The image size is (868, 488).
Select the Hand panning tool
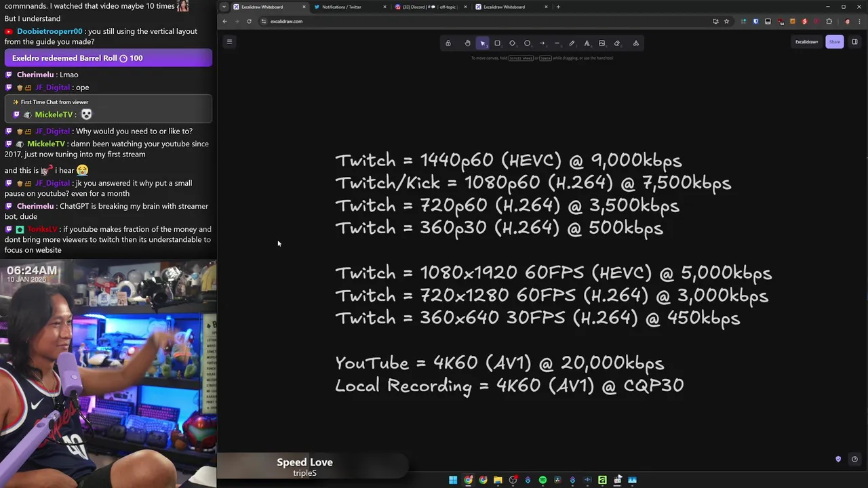click(467, 43)
